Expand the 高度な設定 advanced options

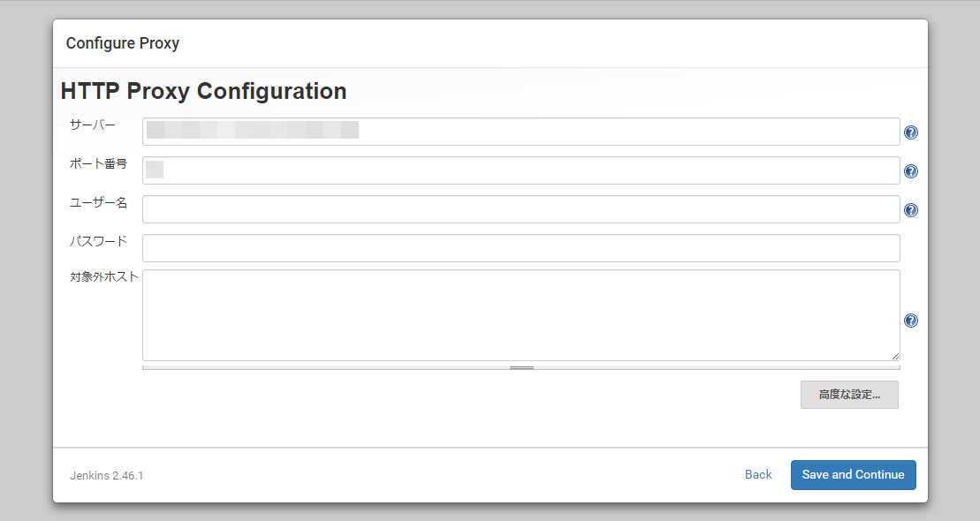pos(849,395)
